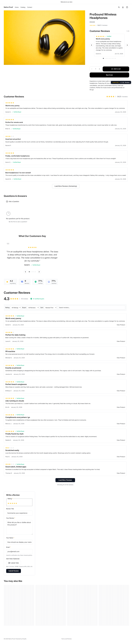Change Sort to a different order via its dropdown
This screenshot has height=644, width=132.
[51, 308]
